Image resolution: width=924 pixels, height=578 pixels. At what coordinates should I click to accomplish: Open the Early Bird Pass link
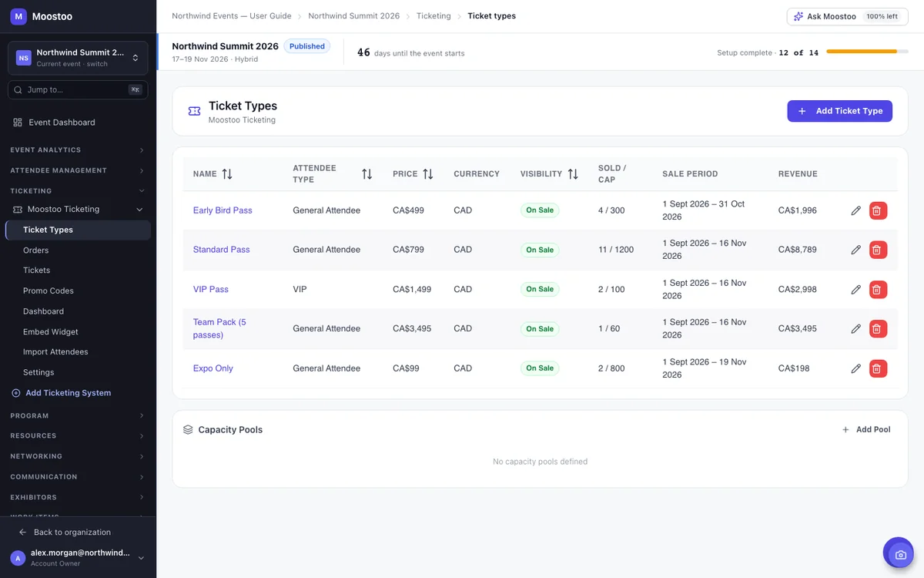click(x=223, y=210)
